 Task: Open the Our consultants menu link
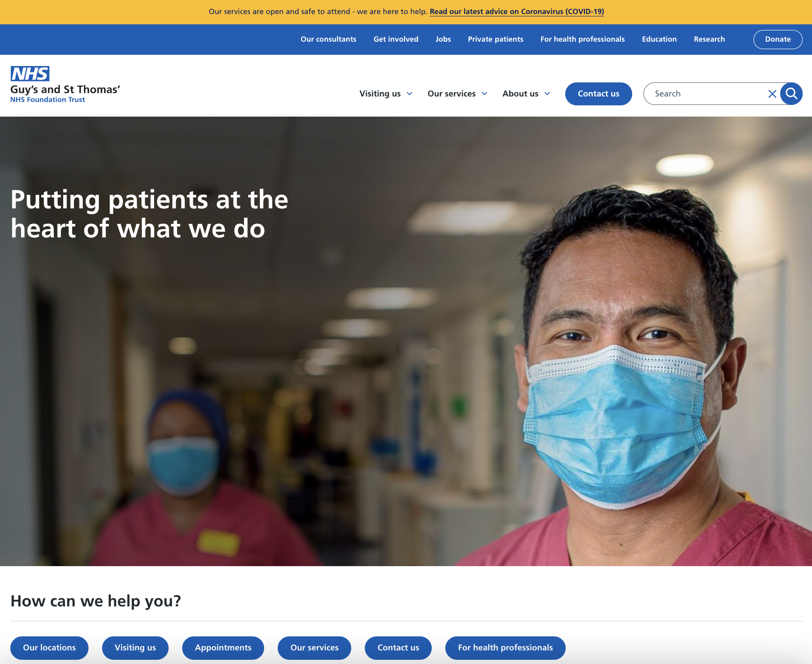328,39
